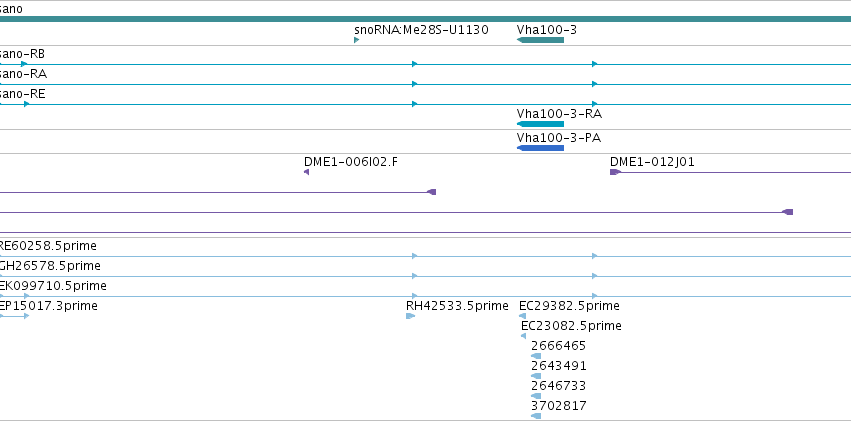Click the EP15017.3prime EST arrow
This screenshot has width=851, height=421.
[x=15, y=316]
